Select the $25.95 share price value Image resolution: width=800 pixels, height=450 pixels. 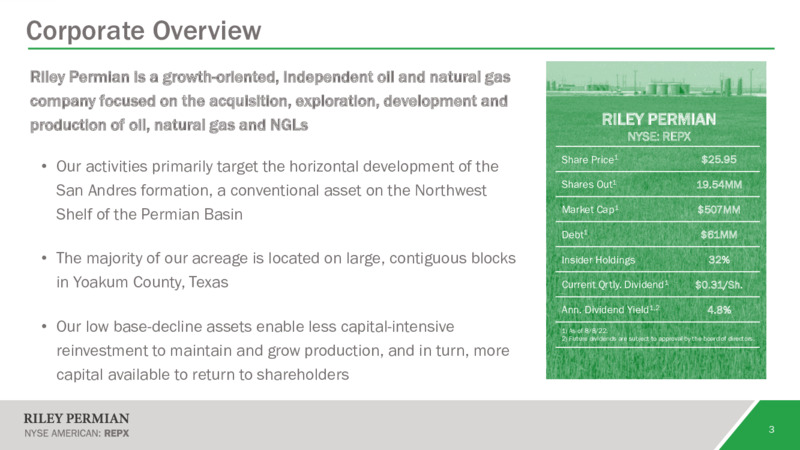pyautogui.click(x=718, y=159)
